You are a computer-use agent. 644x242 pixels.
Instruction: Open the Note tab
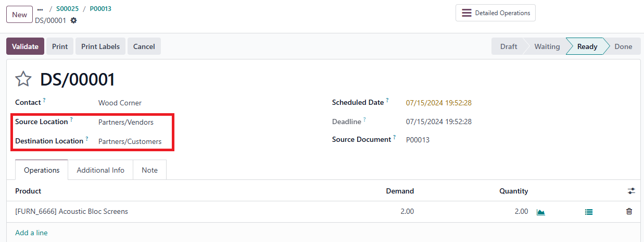(x=149, y=170)
